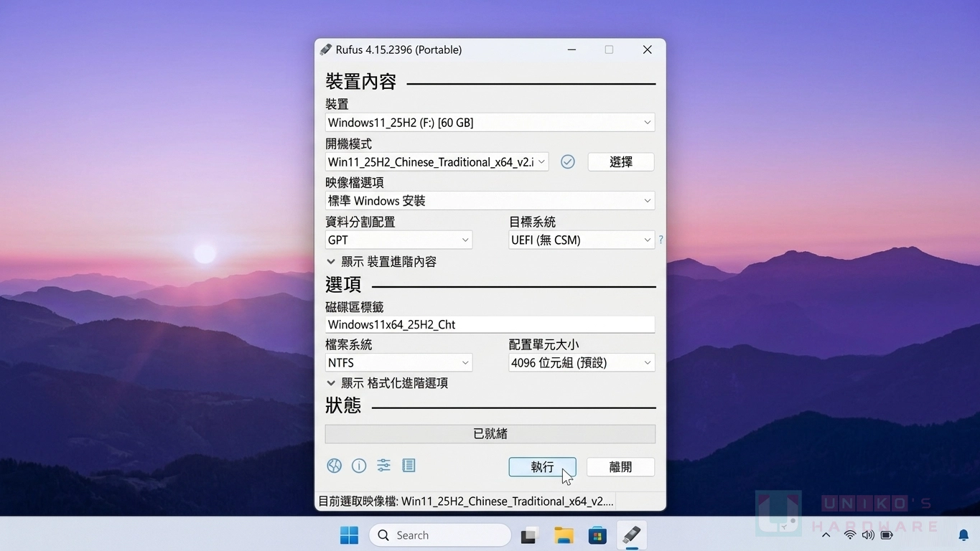Close the Rufus window
The width and height of the screenshot is (980, 551).
pyautogui.click(x=648, y=50)
